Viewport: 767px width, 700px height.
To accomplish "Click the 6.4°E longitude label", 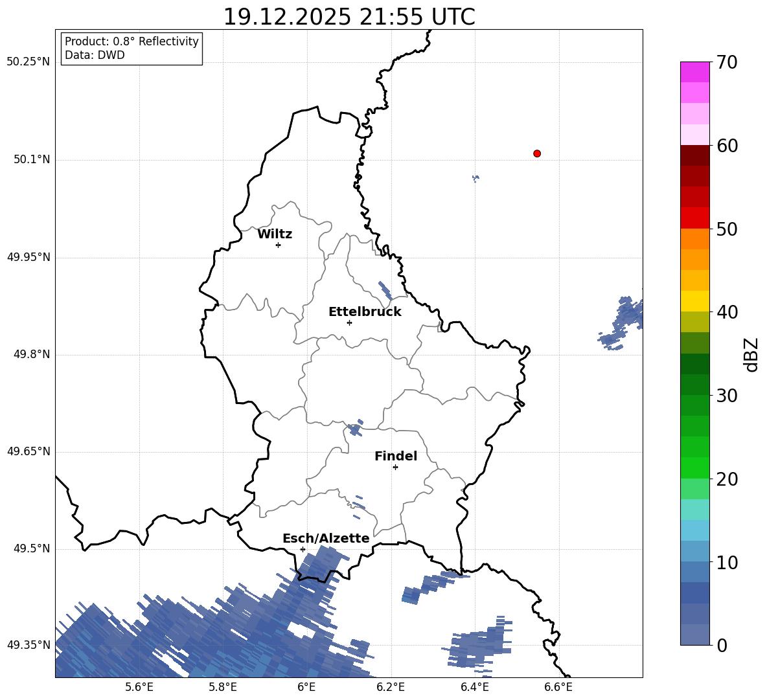I will click(474, 687).
